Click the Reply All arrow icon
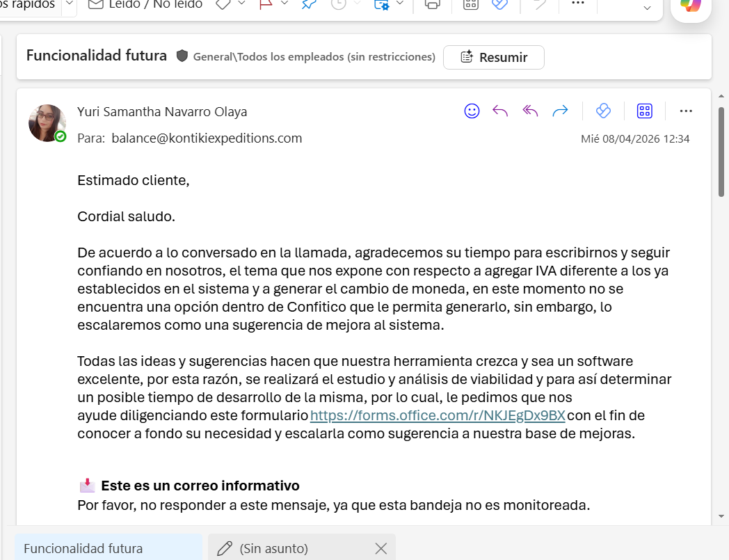Viewport: 729px width, 560px height. [530, 111]
